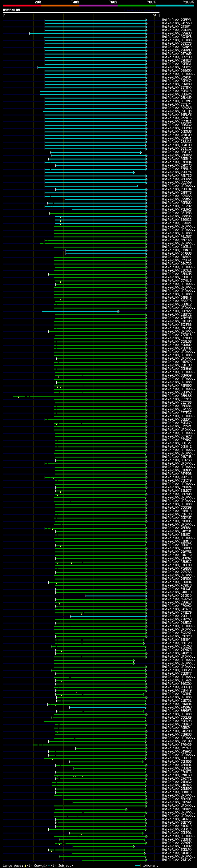
Task: Select hit UniRef100_P41568
Action: [177, 23]
